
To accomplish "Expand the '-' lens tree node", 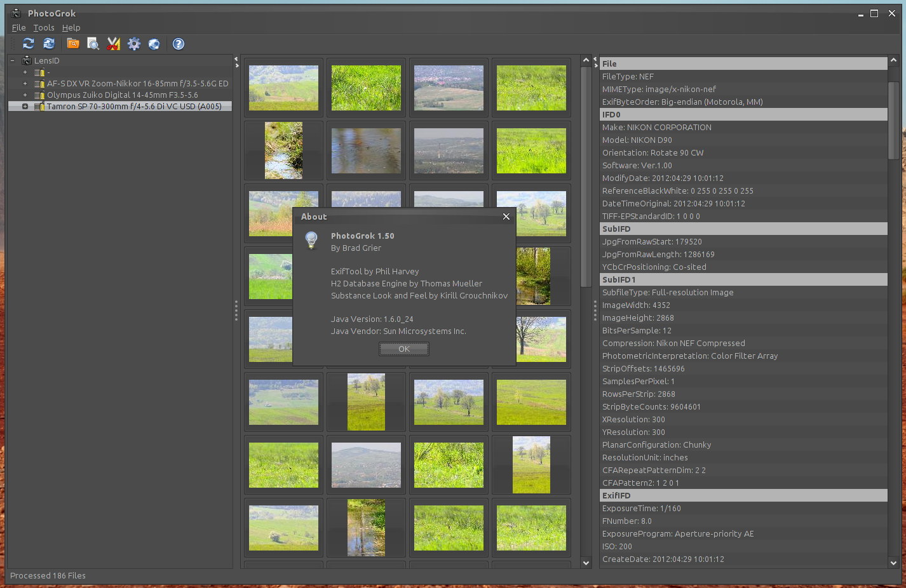I will tap(25, 72).
